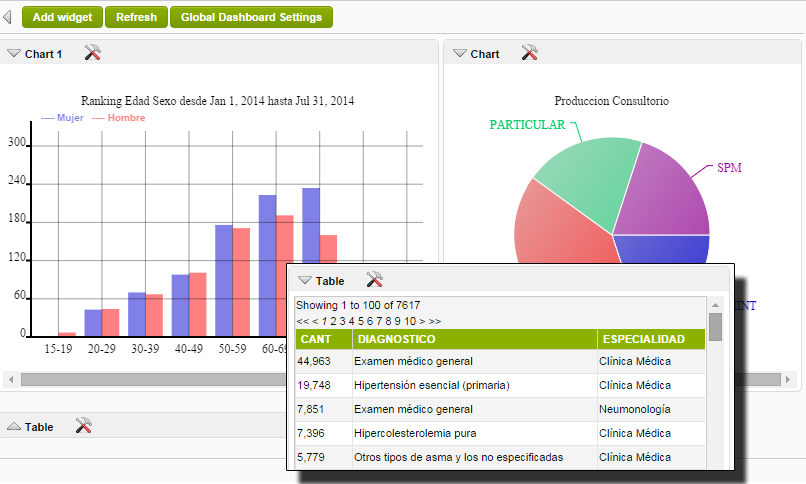Expand the bottom-left Table widget
Screen dimensions: 806x484
14,427
